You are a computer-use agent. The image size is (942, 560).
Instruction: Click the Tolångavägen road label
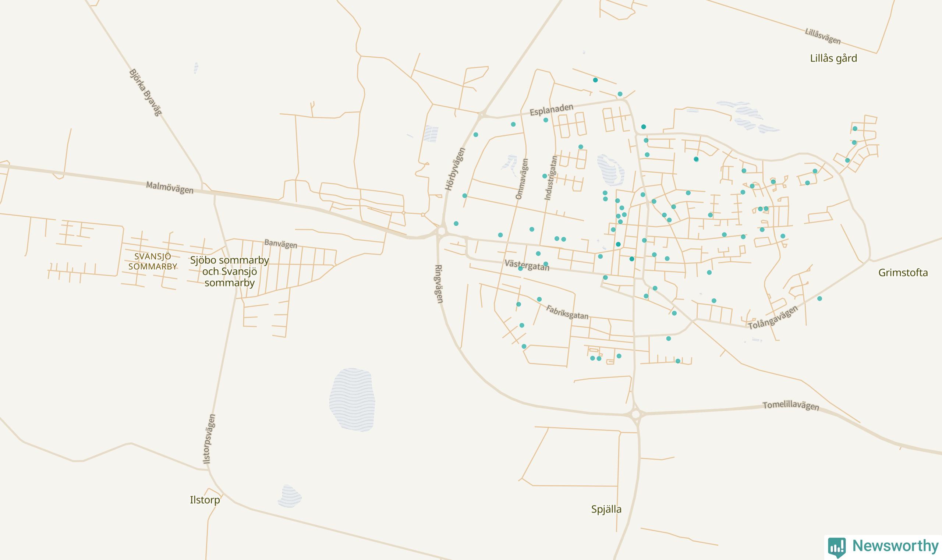773,318
